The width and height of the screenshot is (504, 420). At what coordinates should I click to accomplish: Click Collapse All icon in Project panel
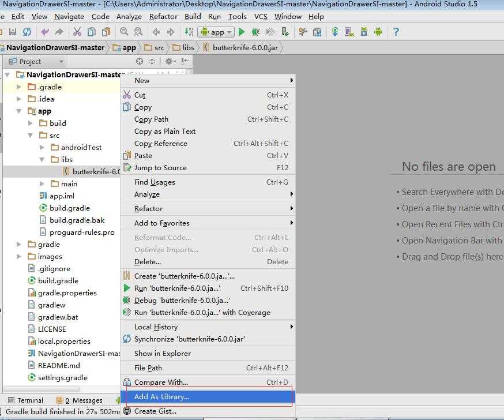coord(152,61)
